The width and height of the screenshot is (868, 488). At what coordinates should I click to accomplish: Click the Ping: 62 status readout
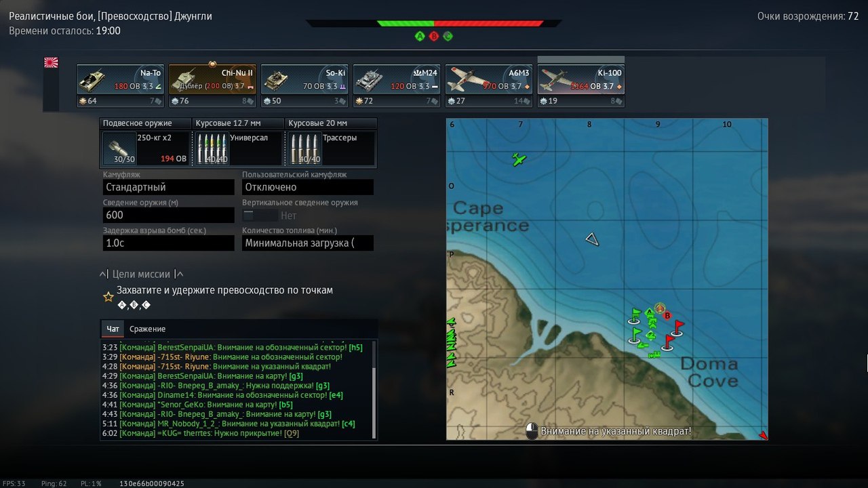[x=54, y=483]
